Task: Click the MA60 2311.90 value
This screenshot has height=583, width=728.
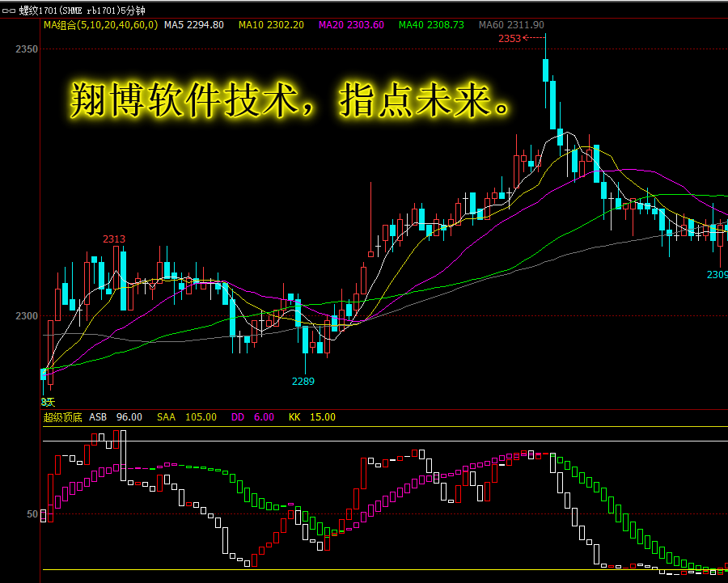Action: 511,25
